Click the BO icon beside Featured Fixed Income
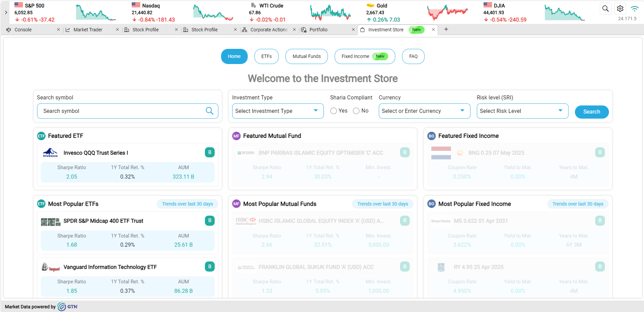 click(x=431, y=136)
